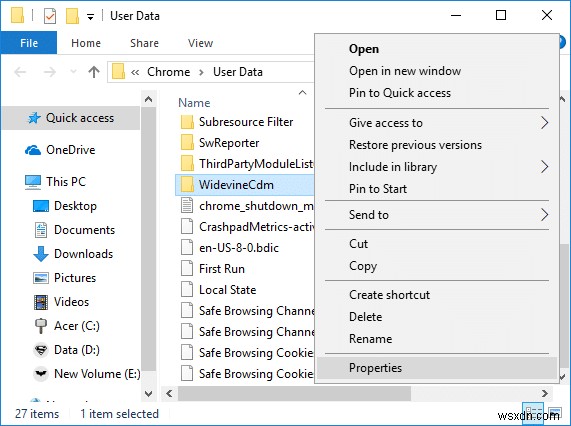Choose Open in new window
The height and width of the screenshot is (426, 571).
[437, 71]
